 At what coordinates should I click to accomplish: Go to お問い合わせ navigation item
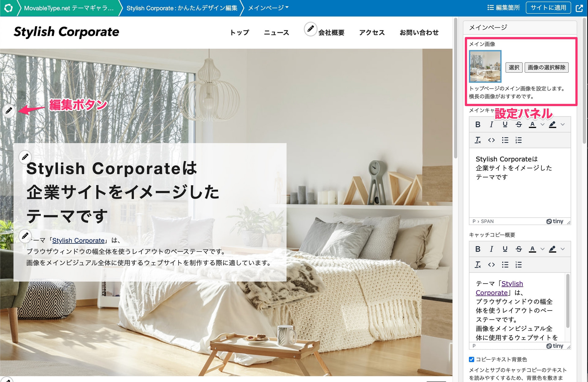419,32
